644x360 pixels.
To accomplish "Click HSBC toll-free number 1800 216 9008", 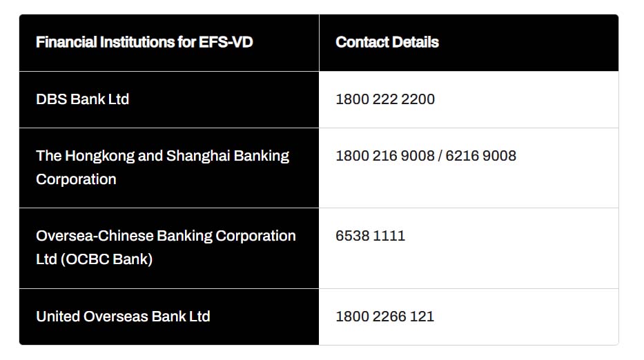I will (x=384, y=156).
